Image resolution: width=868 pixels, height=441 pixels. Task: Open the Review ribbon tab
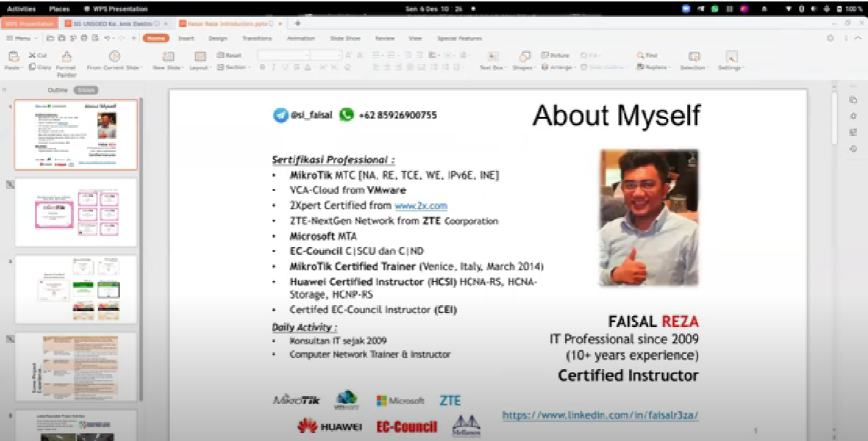385,39
